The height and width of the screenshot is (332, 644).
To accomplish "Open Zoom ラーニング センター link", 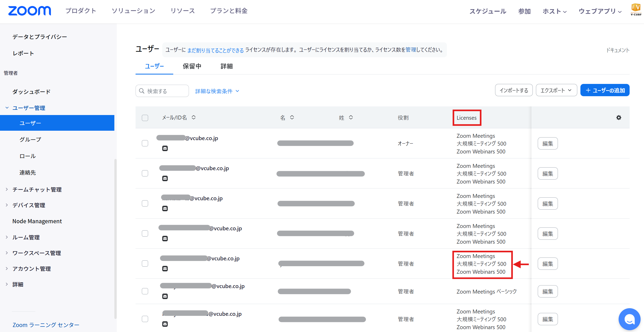I will point(46,325).
